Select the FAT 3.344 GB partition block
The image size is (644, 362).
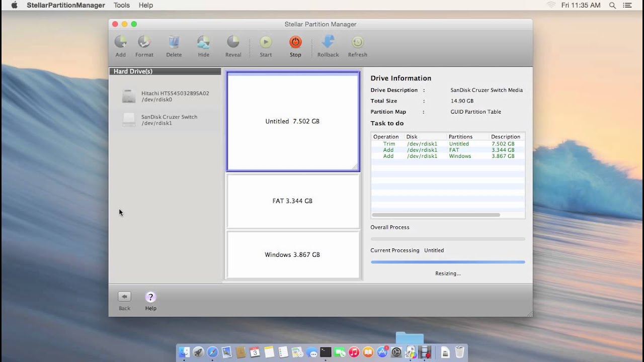pyautogui.click(x=293, y=201)
